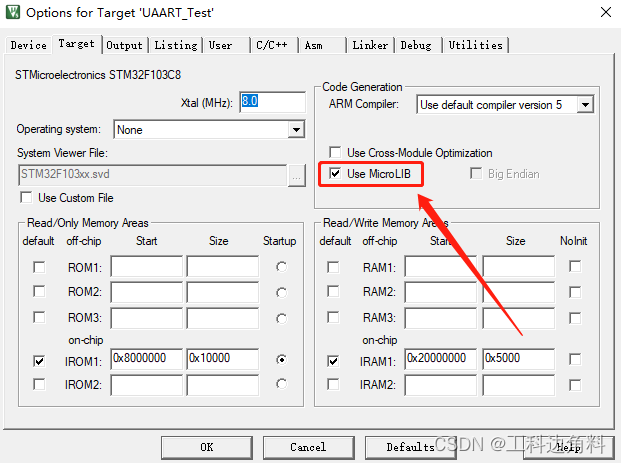Enable Use Cross-Module Optimization
Image resolution: width=621 pixels, height=463 pixels.
pyautogui.click(x=335, y=152)
